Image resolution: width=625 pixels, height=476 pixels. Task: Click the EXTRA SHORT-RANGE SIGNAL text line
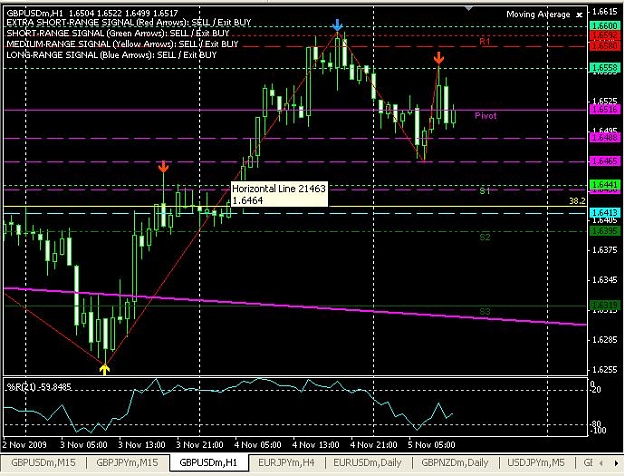pyautogui.click(x=129, y=23)
